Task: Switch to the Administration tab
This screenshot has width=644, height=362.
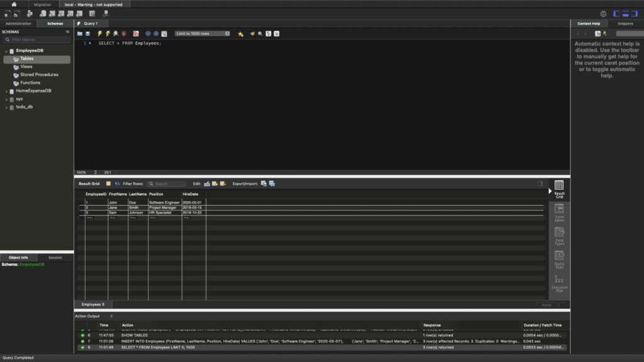Action: click(x=18, y=23)
